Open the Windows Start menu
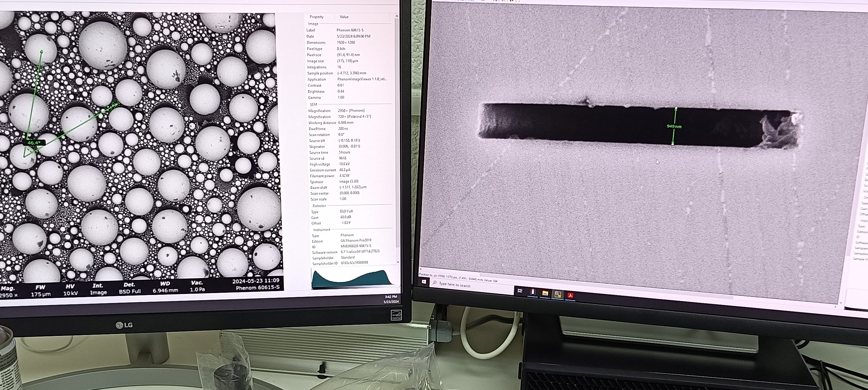 pos(424,282)
